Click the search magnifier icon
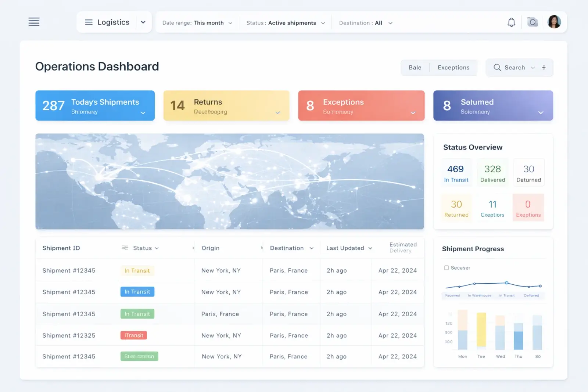588x392 pixels. click(497, 67)
